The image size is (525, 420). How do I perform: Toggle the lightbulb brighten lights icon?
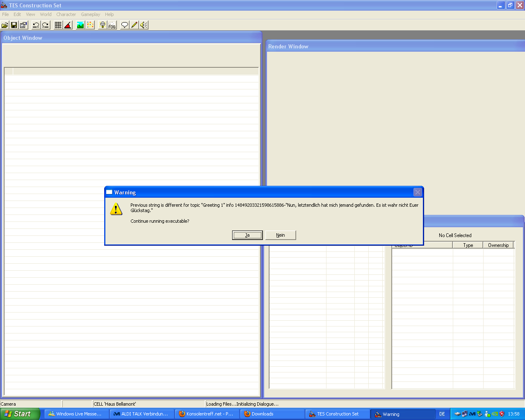point(103,25)
